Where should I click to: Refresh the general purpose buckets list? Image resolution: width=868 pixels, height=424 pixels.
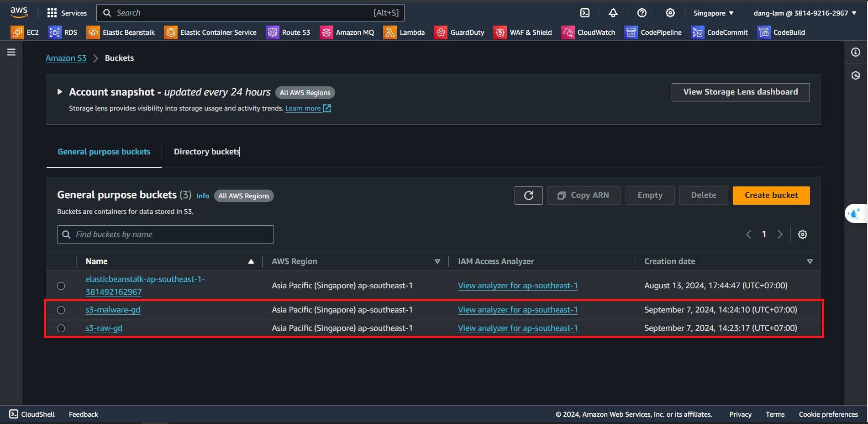(x=528, y=196)
